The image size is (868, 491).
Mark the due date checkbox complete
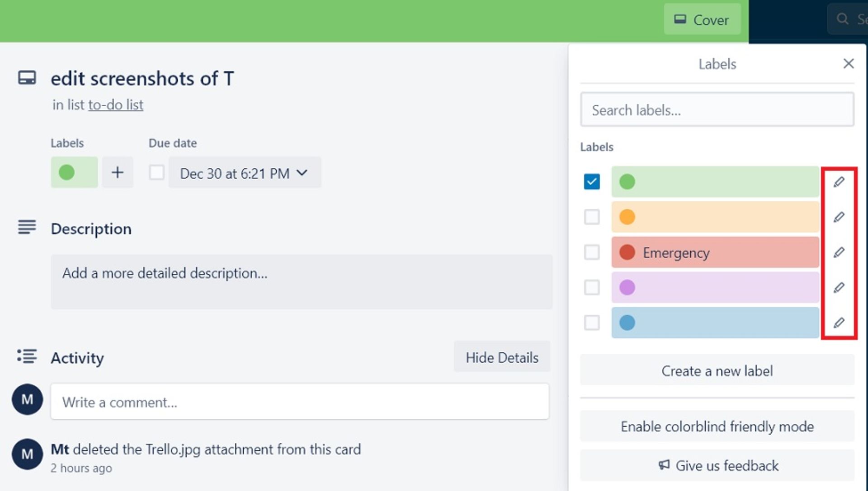pos(156,173)
